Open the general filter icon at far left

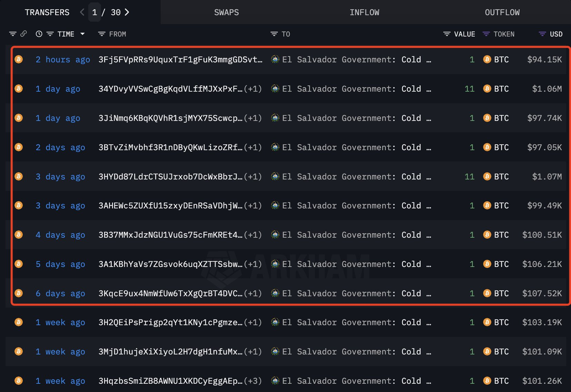(x=13, y=34)
